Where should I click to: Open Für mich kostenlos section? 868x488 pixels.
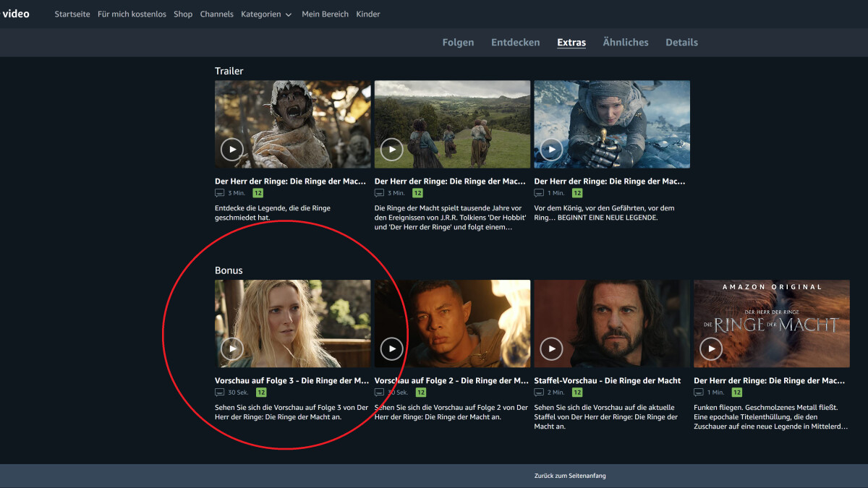132,14
